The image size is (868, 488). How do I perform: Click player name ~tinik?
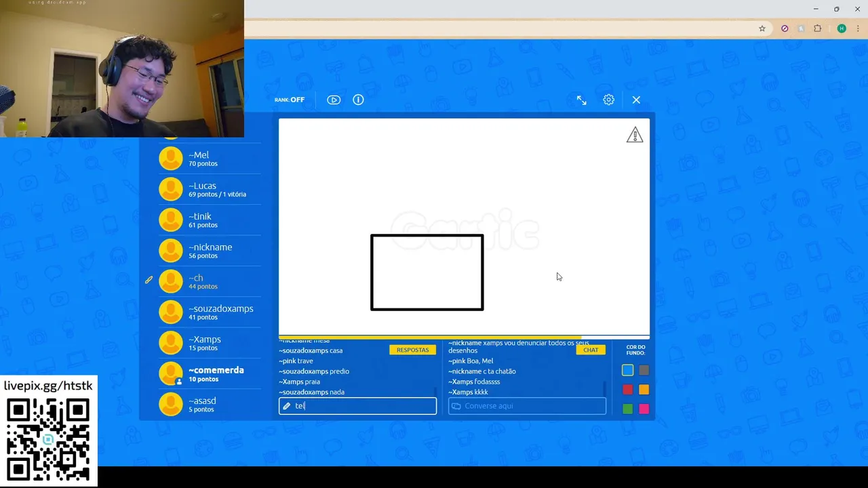(200, 216)
